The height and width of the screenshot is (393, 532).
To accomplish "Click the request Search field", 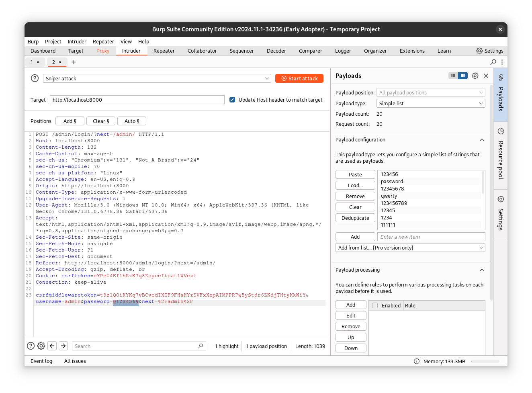I will point(139,346).
